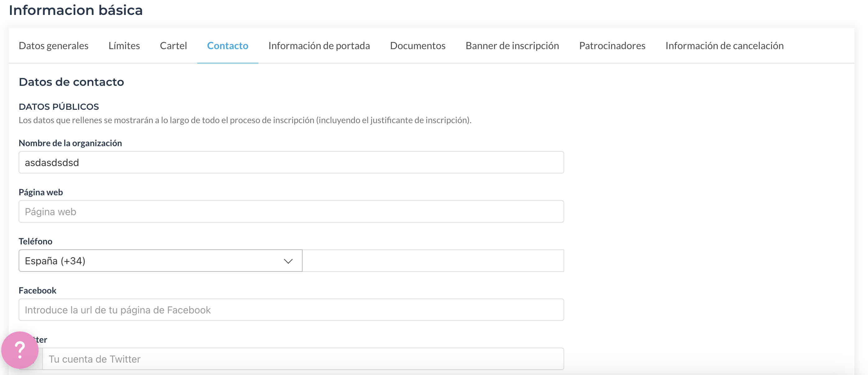868x375 pixels.
Task: Focus the Nombre de la organización field
Action: (291, 162)
